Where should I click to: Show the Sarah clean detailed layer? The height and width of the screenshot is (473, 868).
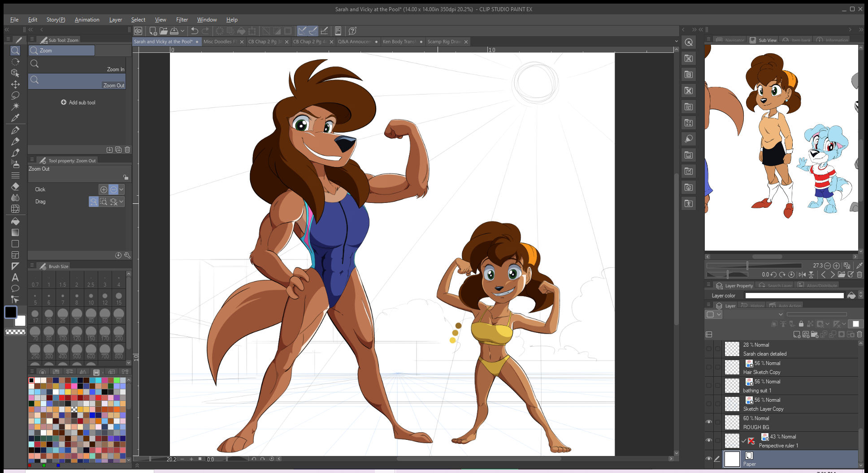point(709,348)
